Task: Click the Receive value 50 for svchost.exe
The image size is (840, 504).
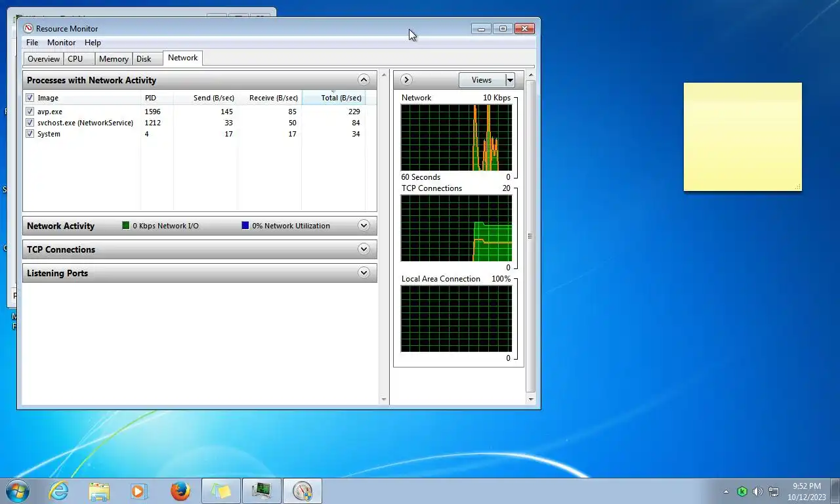Action: [x=292, y=123]
